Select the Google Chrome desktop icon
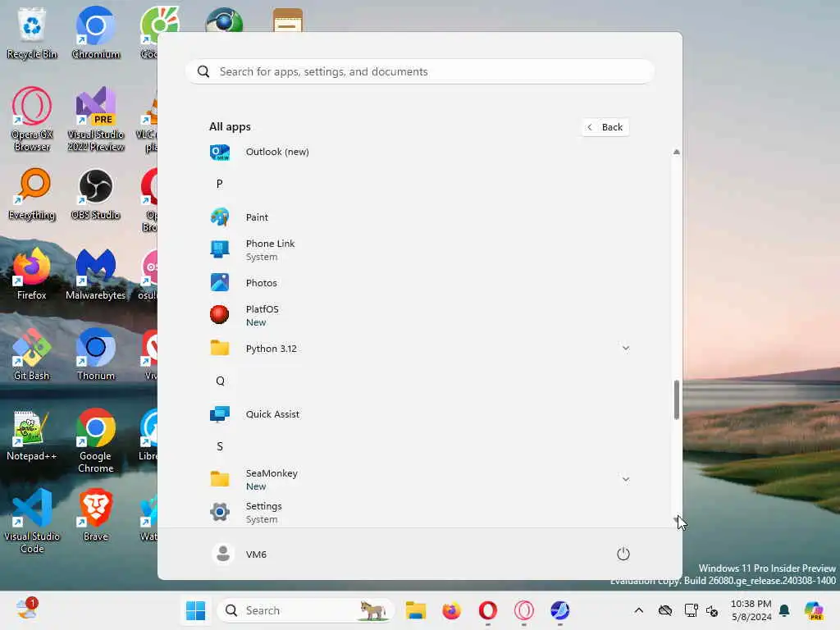Viewport: 840px width, 630px height. point(96,441)
